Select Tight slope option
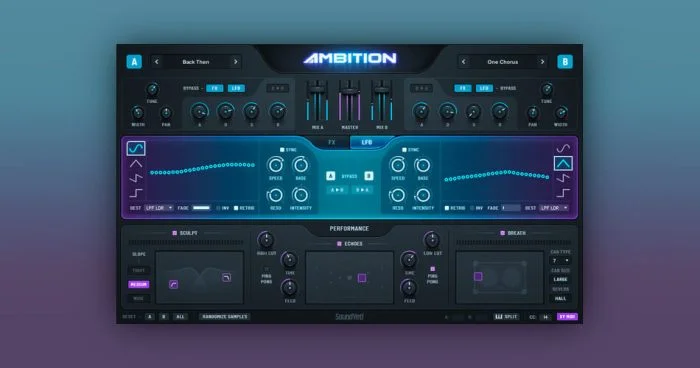Screen dimensions: 700x368 pyautogui.click(x=138, y=271)
